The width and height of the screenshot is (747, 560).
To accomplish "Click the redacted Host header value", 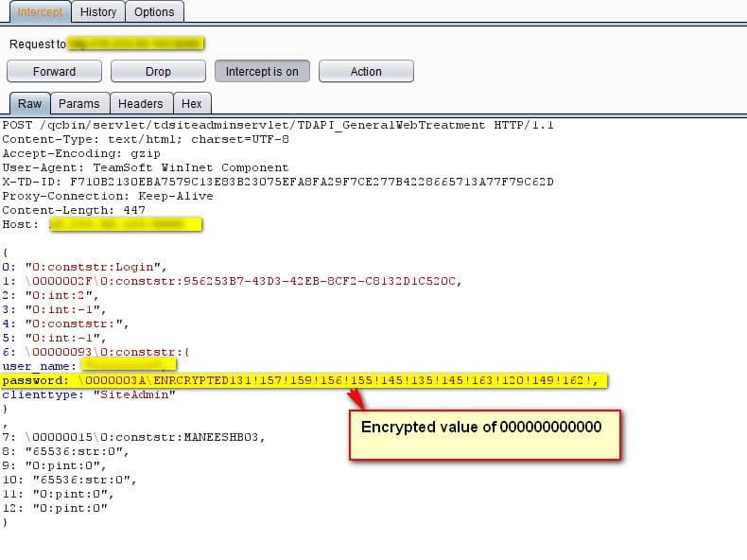I will click(124, 225).
